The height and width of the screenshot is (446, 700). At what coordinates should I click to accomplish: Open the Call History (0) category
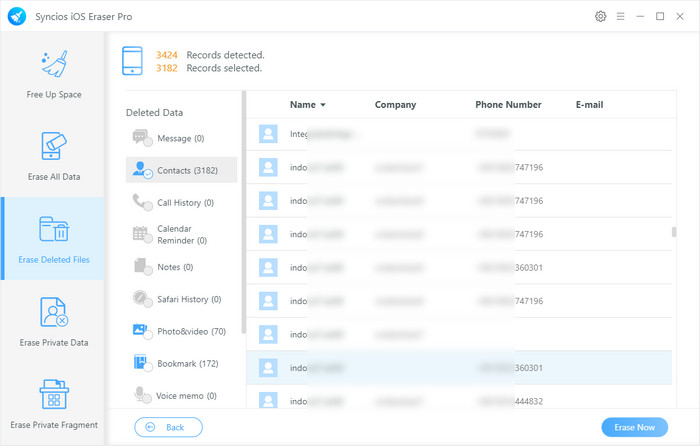click(x=181, y=202)
